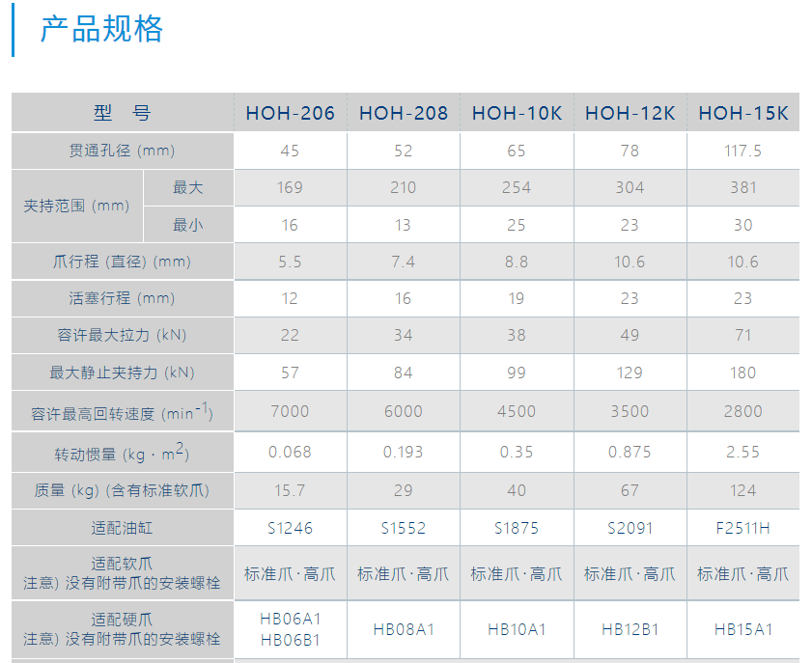The image size is (812, 663).
Task: Click the 爪行程 (直径) row label
Action: (123, 262)
